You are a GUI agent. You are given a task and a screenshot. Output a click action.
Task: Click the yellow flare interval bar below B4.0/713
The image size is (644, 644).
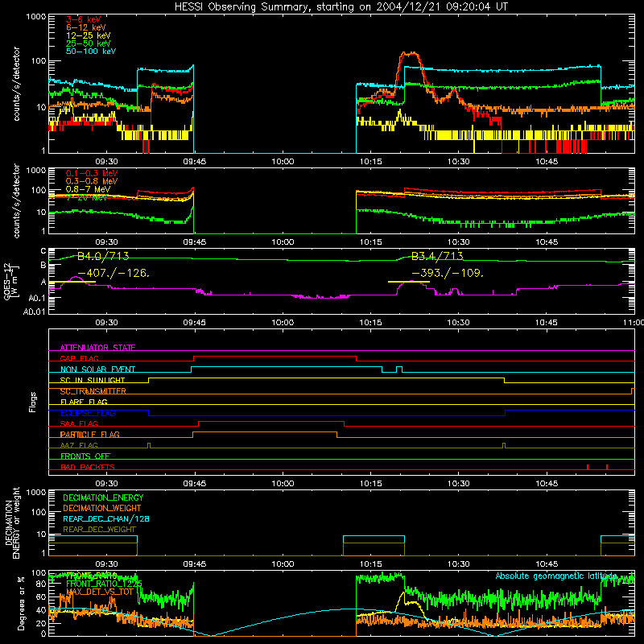(72, 282)
